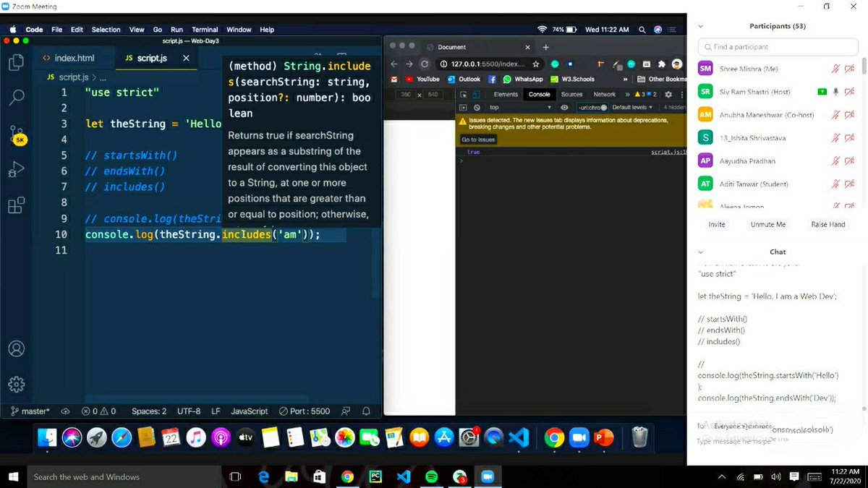This screenshot has height=488, width=868.
Task: Open VS Code Settings via the gear icon
Action: coord(16,385)
